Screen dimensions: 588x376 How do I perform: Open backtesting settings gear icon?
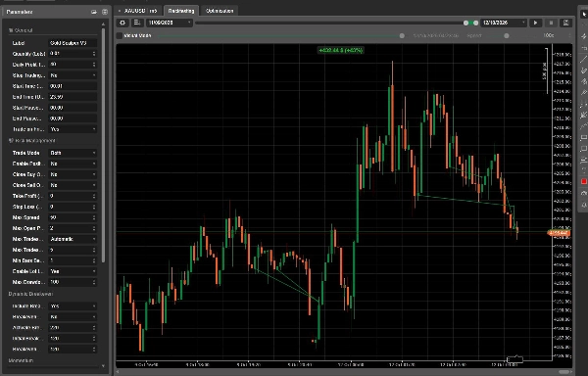(122, 23)
